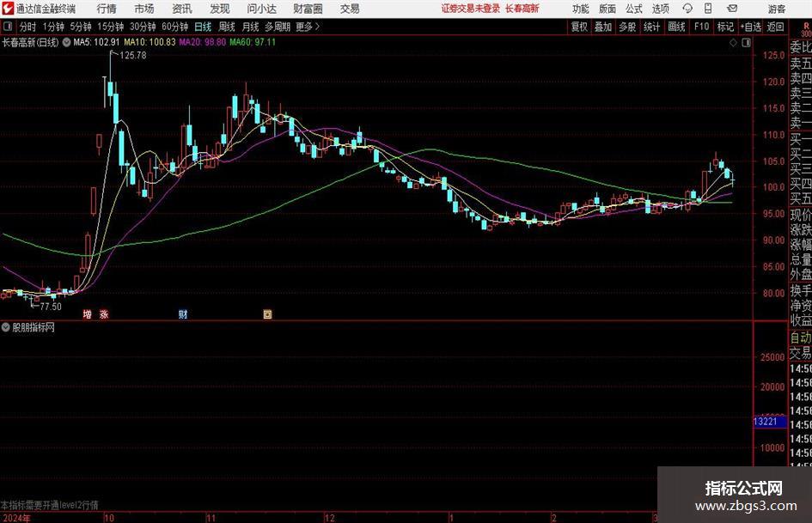Toggle the side panel icon at chart top right

(746, 43)
